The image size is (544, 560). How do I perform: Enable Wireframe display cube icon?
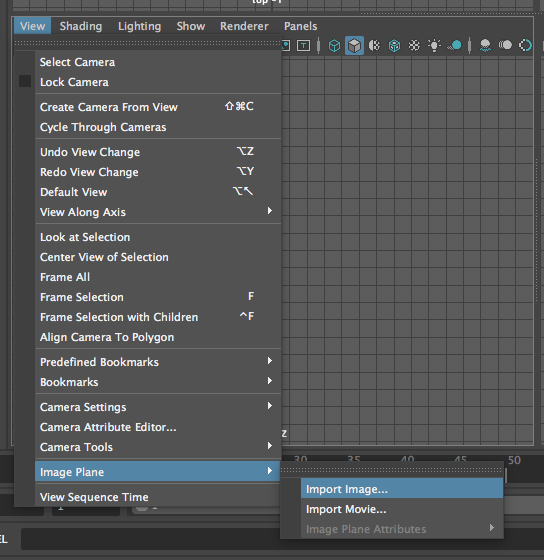point(334,46)
